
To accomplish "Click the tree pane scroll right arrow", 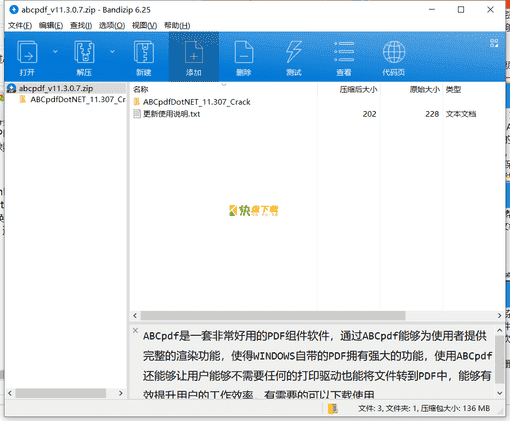I will [121, 393].
